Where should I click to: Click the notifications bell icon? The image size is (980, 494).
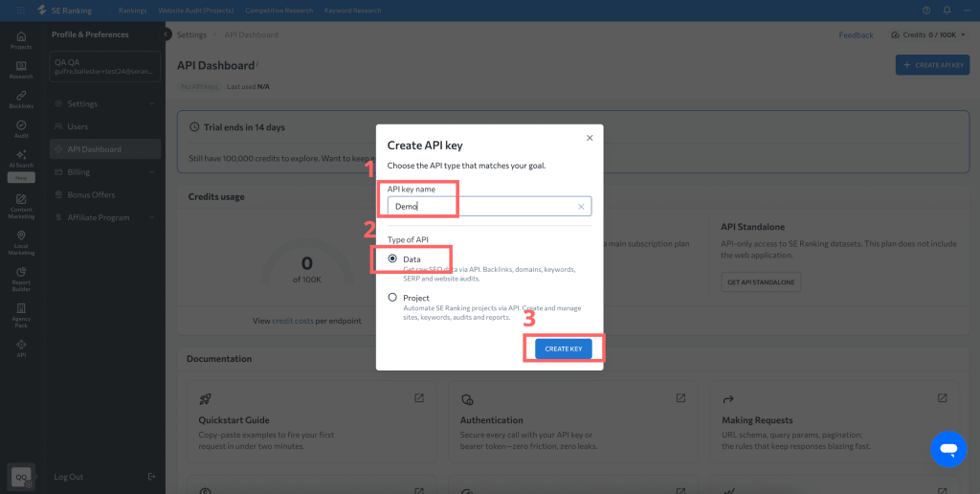click(947, 11)
